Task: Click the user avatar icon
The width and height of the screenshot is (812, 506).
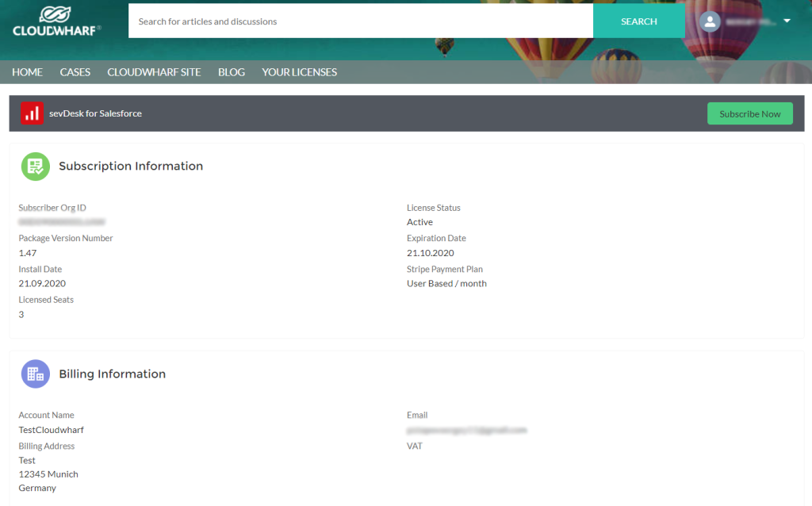Action: point(709,21)
